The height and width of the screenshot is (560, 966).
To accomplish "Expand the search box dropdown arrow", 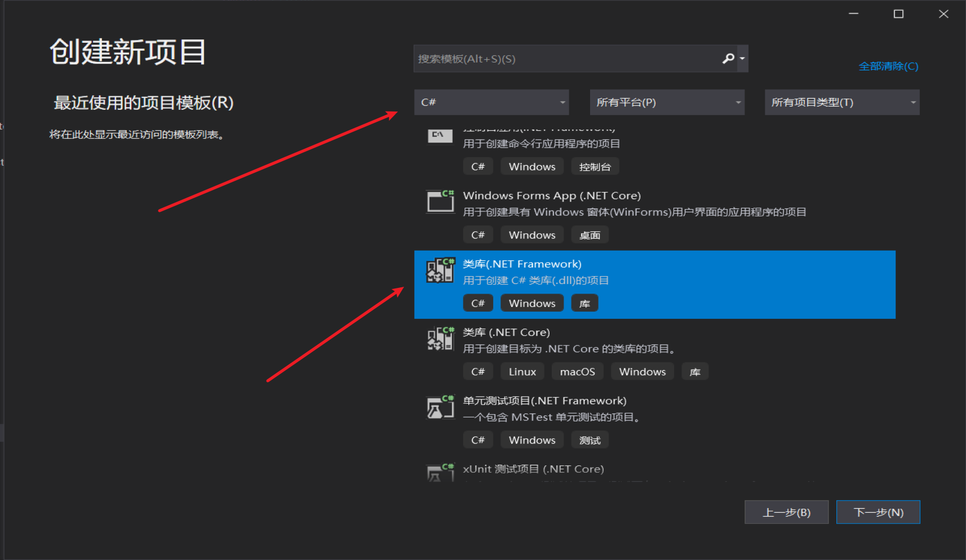I will 742,59.
